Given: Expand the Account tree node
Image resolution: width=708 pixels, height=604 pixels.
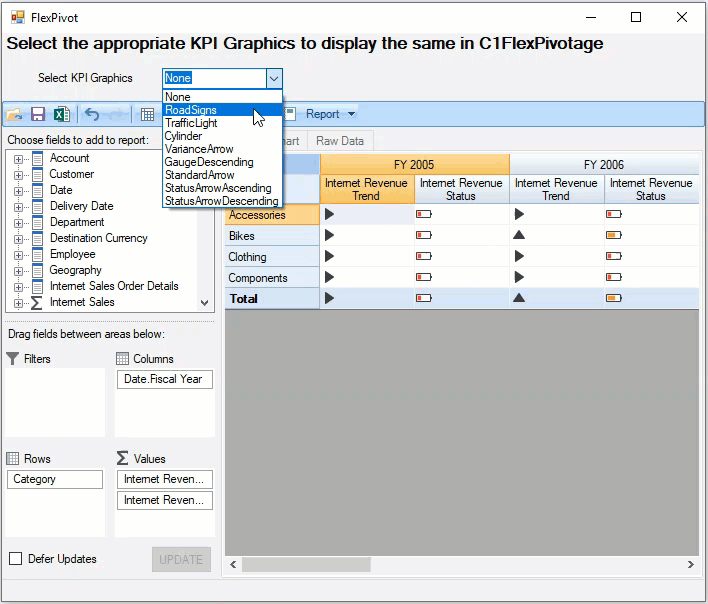Looking at the screenshot, I should point(18,158).
